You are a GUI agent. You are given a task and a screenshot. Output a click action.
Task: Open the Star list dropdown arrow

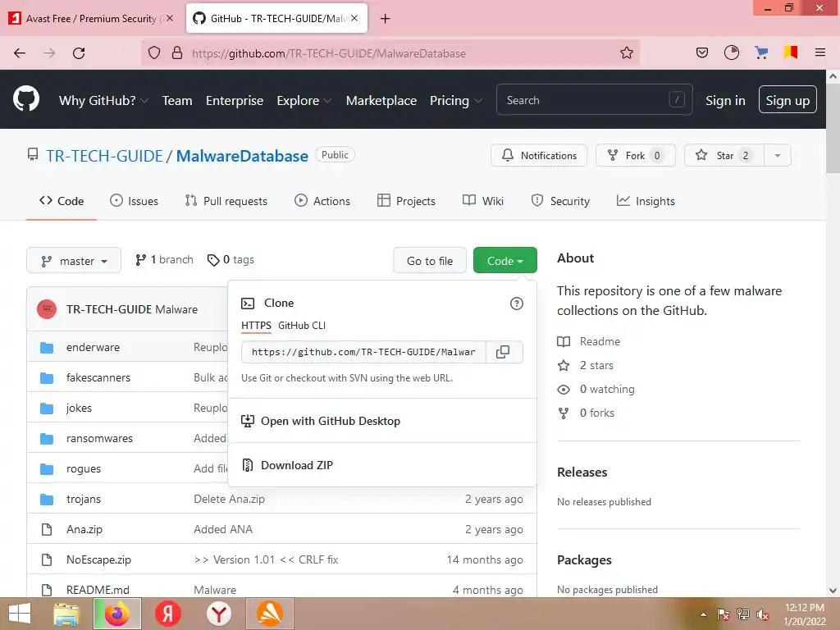(778, 155)
